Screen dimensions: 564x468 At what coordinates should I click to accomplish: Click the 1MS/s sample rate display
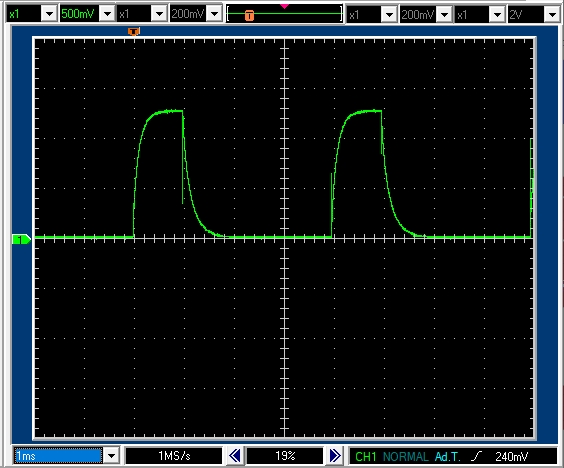pos(174,456)
